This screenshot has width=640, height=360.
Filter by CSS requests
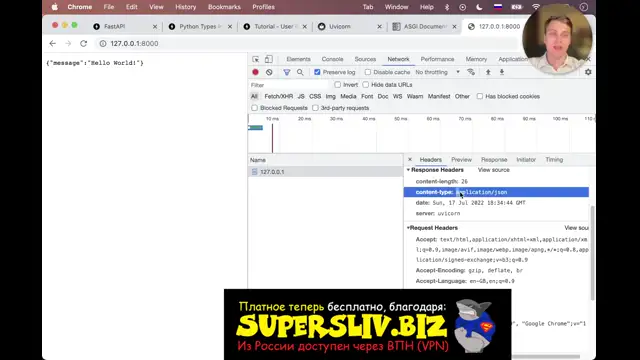(x=315, y=96)
